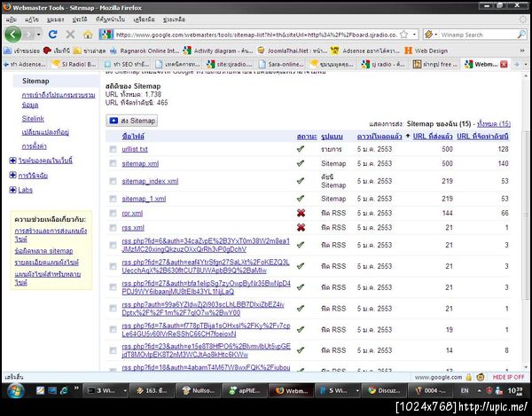Open the home page icon
This screenshot has width=532, height=416.
click(x=88, y=35)
